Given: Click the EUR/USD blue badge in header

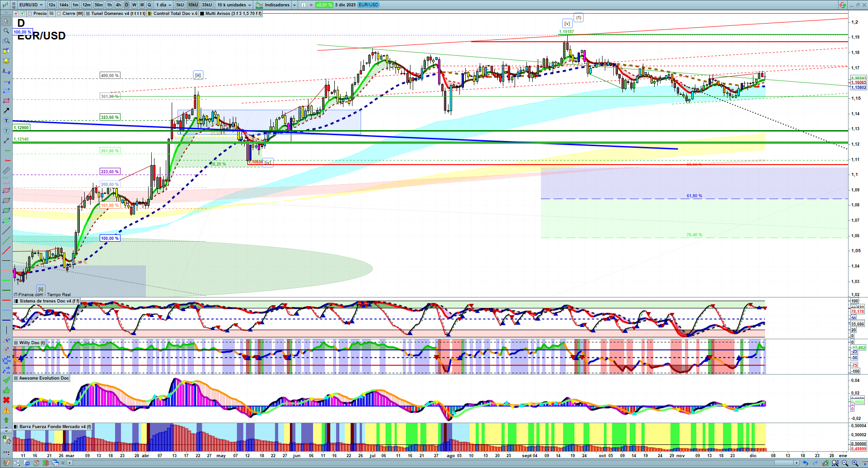Looking at the screenshot, I should point(368,5).
